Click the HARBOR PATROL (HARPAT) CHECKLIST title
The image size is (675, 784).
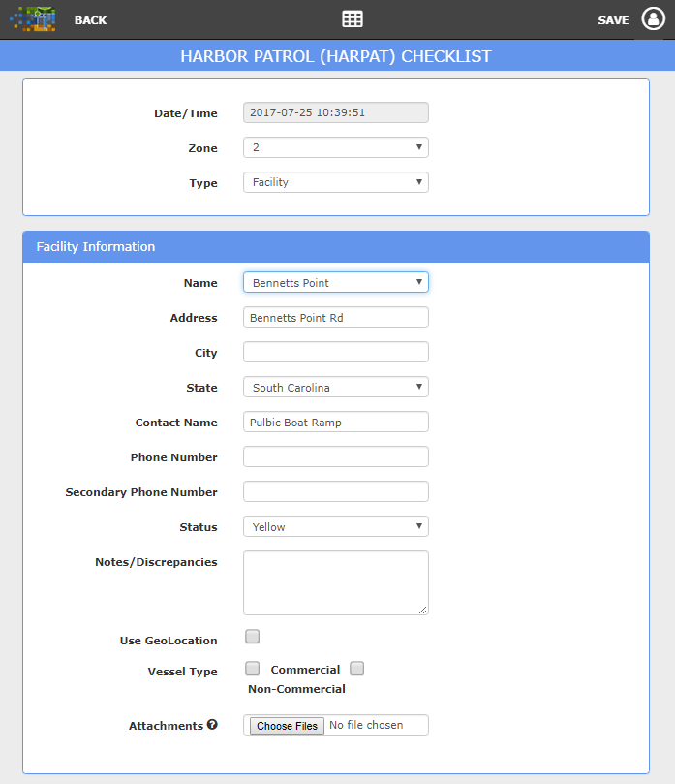pos(336,56)
